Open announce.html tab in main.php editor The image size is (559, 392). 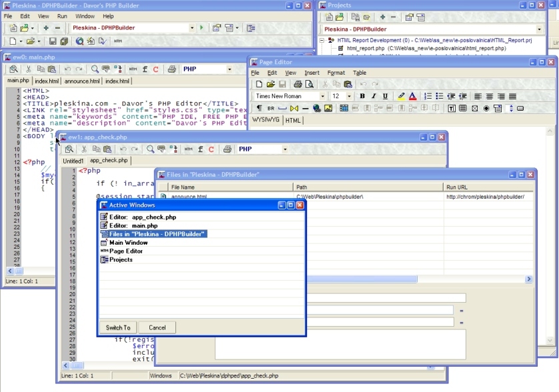click(82, 81)
